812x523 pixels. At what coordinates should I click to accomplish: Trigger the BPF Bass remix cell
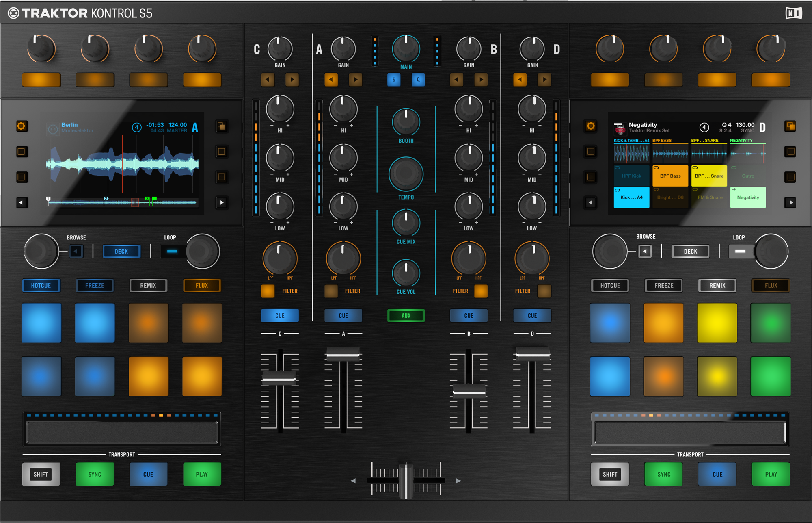click(670, 176)
